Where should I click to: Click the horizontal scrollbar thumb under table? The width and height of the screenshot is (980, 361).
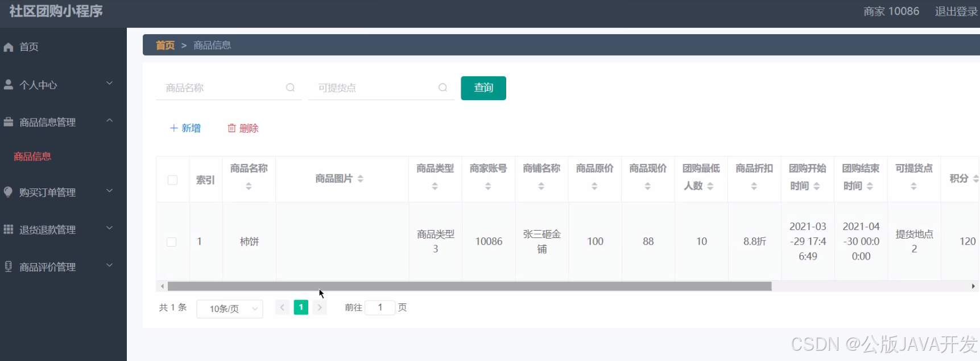tap(469, 286)
